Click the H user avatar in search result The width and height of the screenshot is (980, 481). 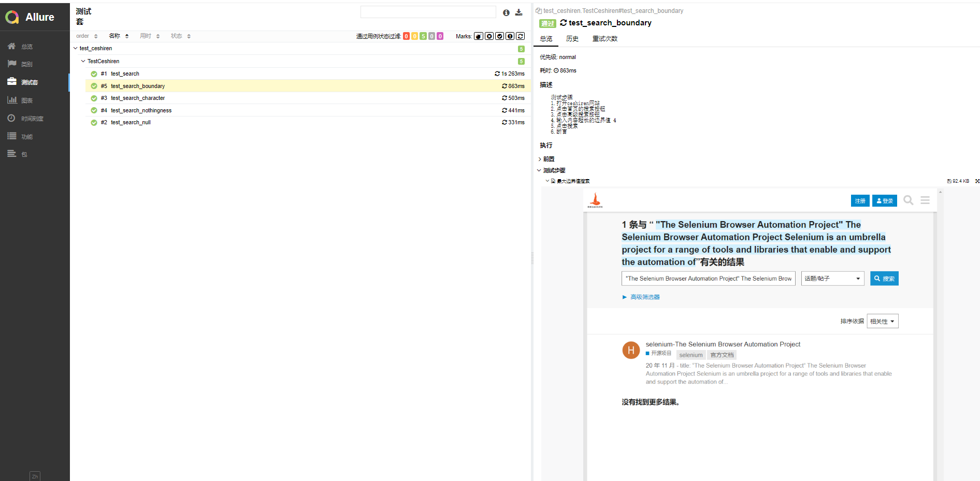pos(630,351)
